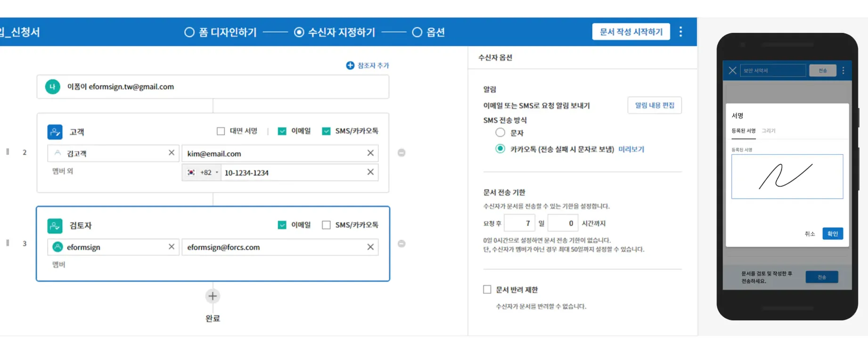Grab the drag handle of step 3
Image resolution: width=868 pixels, height=358 pixels.
point(8,243)
